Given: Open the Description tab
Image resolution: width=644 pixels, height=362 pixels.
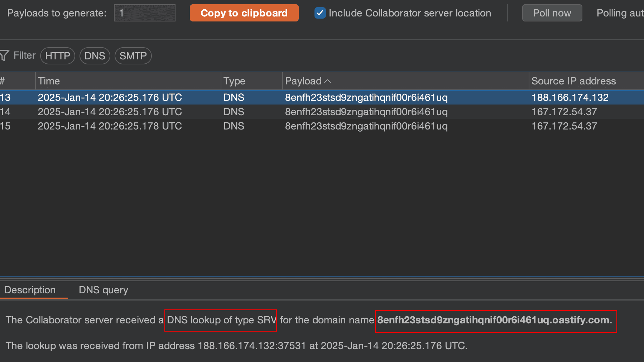Looking at the screenshot, I should [30, 290].
